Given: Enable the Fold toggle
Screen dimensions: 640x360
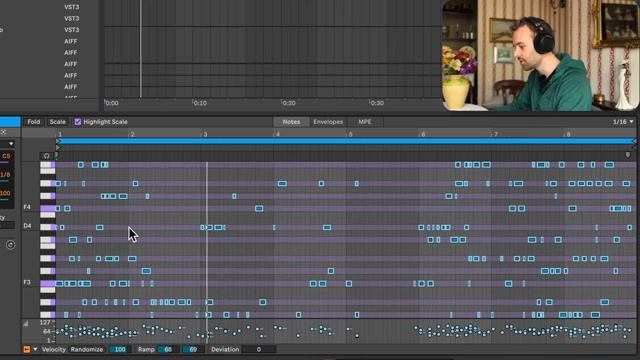Looking at the screenshot, I should click(33, 122).
